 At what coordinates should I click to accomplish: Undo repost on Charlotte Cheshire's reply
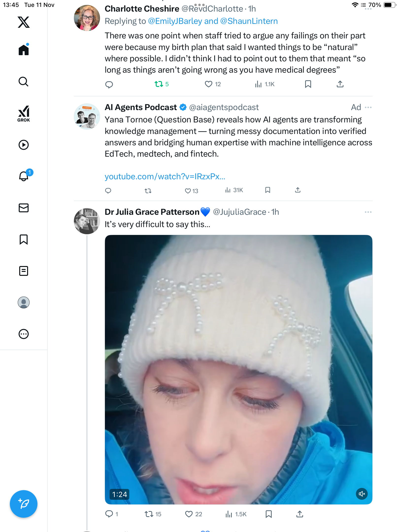click(x=159, y=84)
